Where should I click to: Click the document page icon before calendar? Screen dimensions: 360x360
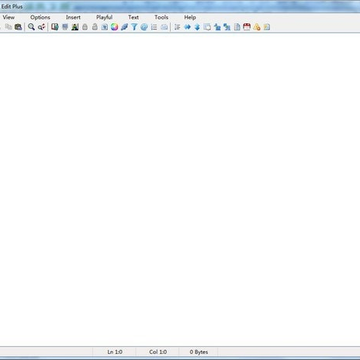(x=237, y=27)
